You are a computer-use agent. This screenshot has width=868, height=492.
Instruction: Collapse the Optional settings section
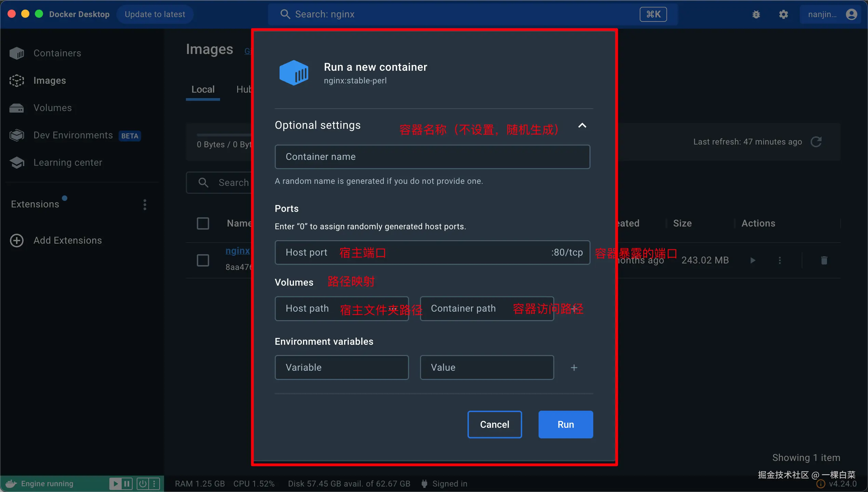[x=582, y=125]
